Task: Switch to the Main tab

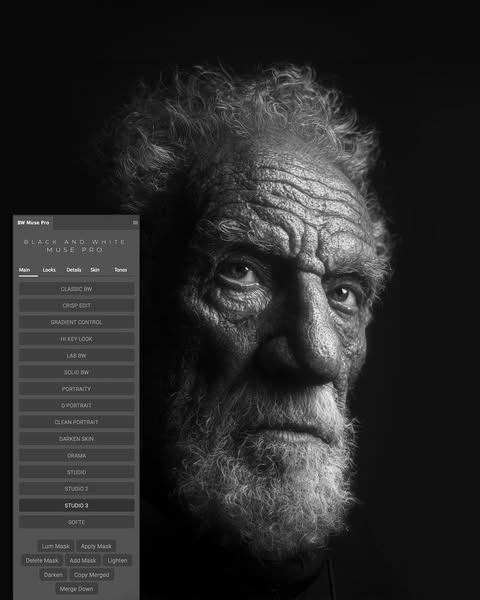Action: point(24,270)
